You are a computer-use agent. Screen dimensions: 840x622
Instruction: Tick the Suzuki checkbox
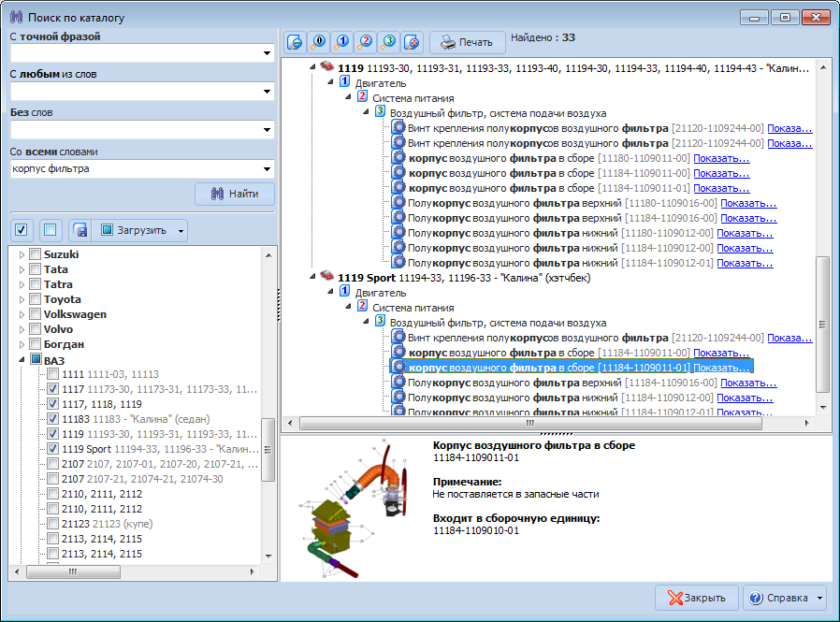tap(35, 254)
